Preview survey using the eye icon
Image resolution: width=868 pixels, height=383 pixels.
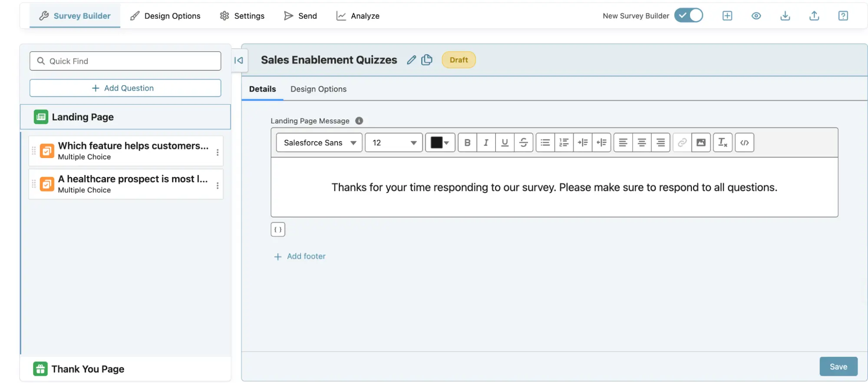[756, 16]
